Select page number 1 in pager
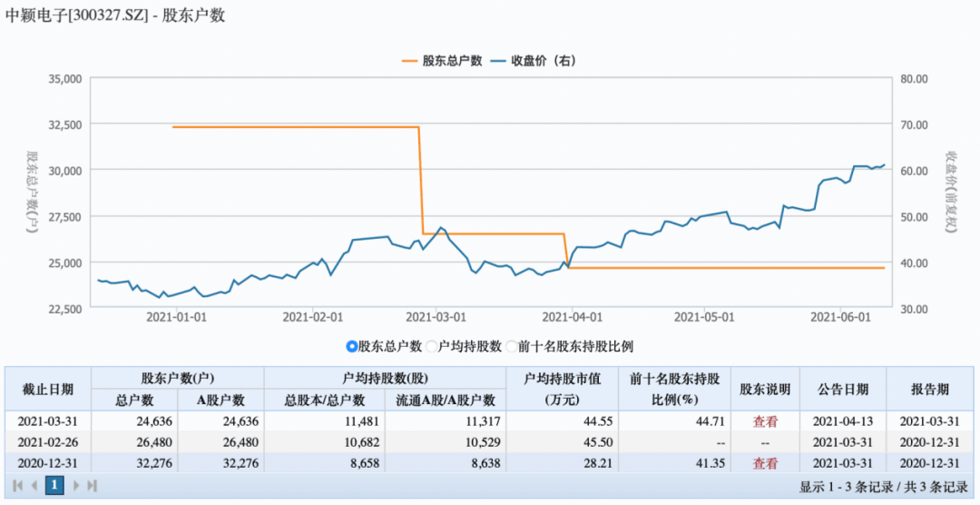Viewport: 980px width, 505px height. click(x=54, y=486)
